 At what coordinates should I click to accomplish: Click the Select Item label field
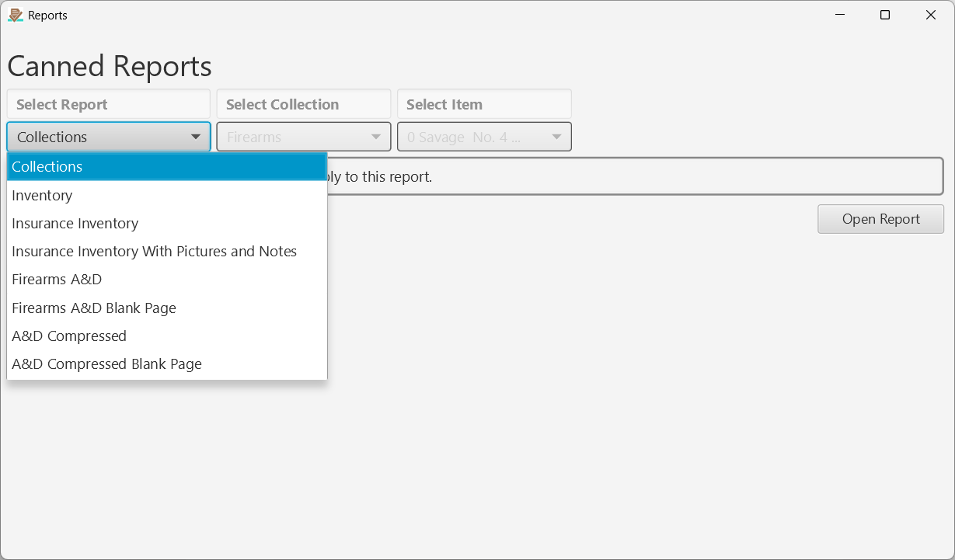click(484, 104)
